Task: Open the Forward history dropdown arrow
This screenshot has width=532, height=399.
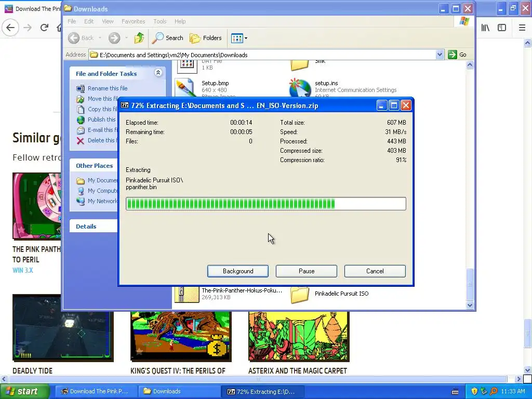Action: 126,38
